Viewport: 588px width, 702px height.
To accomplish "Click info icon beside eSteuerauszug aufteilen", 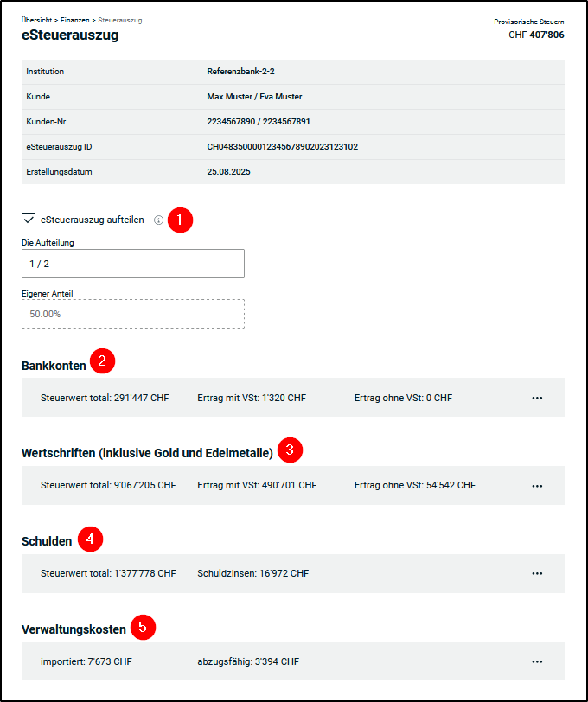I will pos(158,220).
